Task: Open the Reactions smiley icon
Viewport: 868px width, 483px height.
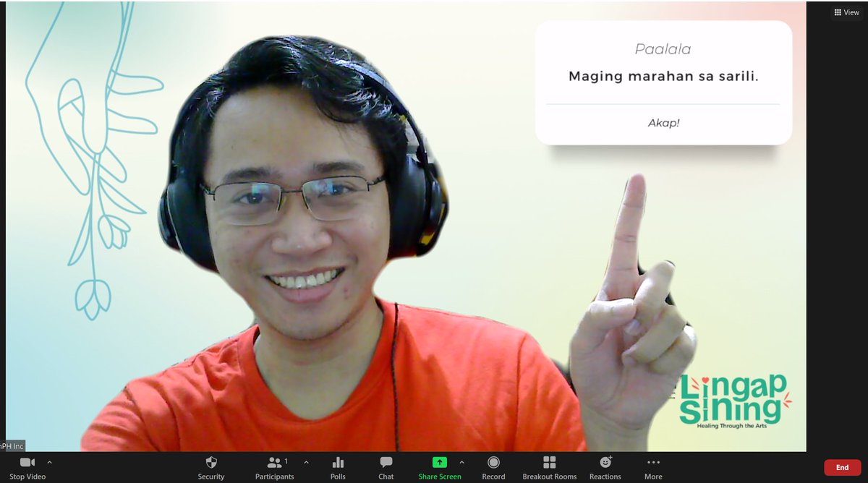Action: pyautogui.click(x=605, y=462)
